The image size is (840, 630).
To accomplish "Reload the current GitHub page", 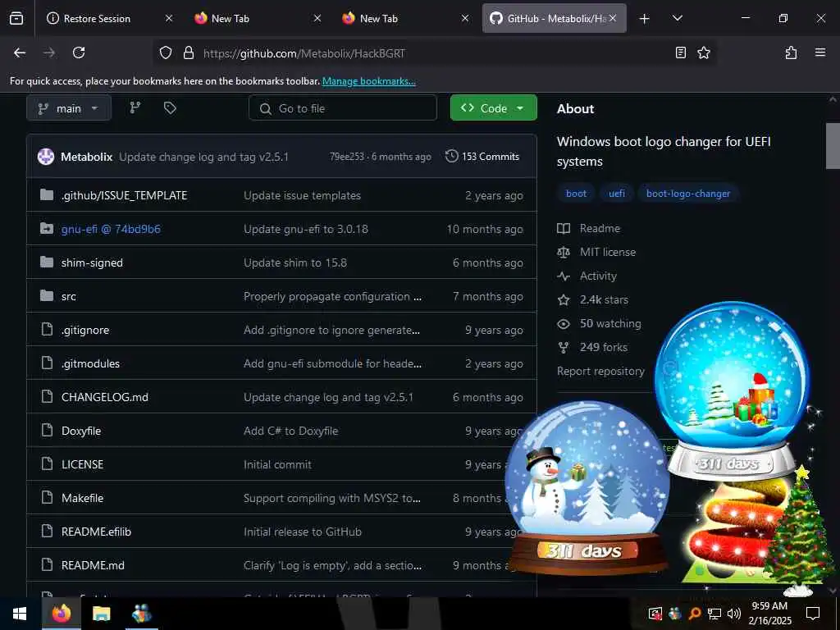I will (x=79, y=52).
